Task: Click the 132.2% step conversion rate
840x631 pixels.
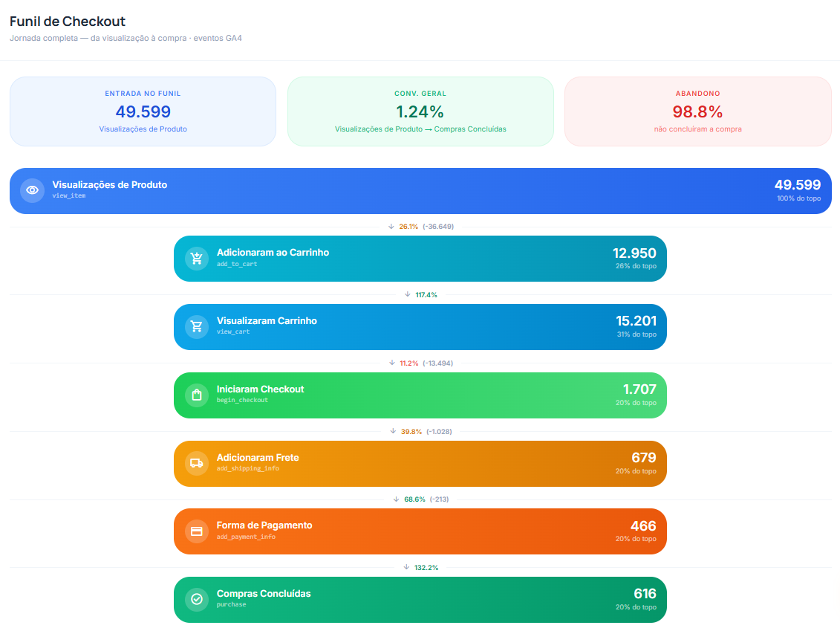Action: point(426,568)
